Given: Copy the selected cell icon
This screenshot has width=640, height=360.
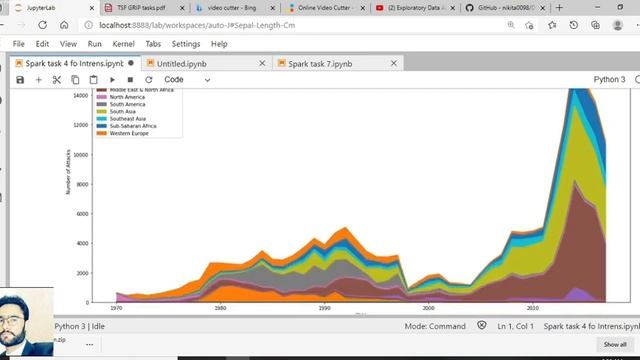Looking at the screenshot, I should click(x=75, y=80).
